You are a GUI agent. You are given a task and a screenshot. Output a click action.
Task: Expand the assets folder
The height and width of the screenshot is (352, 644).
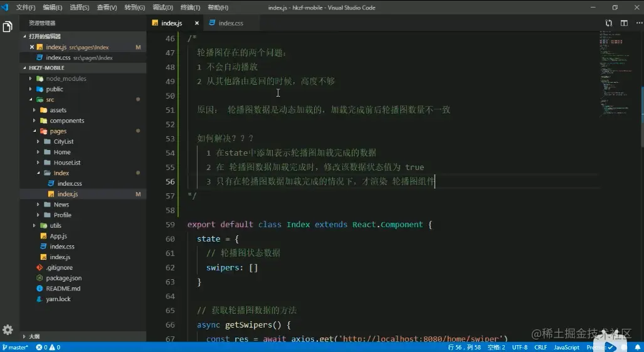pos(34,110)
